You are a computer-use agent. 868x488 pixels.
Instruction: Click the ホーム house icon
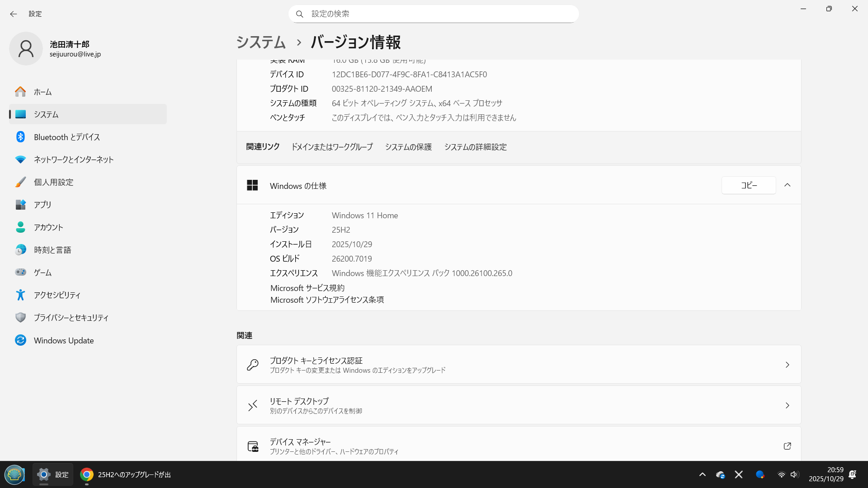20,92
